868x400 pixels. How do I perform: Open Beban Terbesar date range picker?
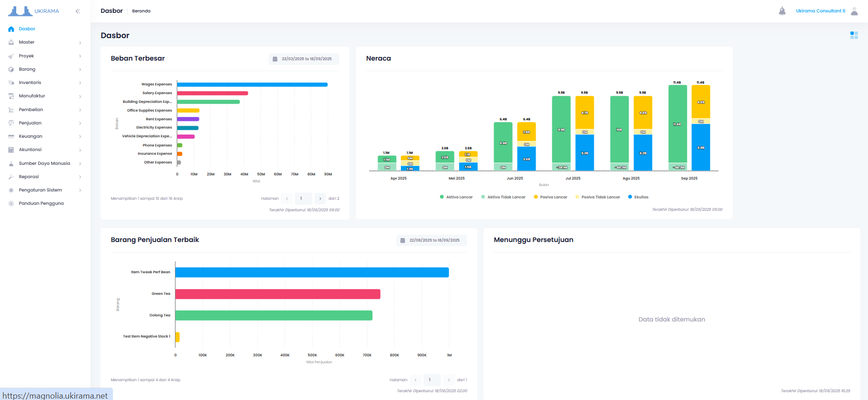point(304,59)
